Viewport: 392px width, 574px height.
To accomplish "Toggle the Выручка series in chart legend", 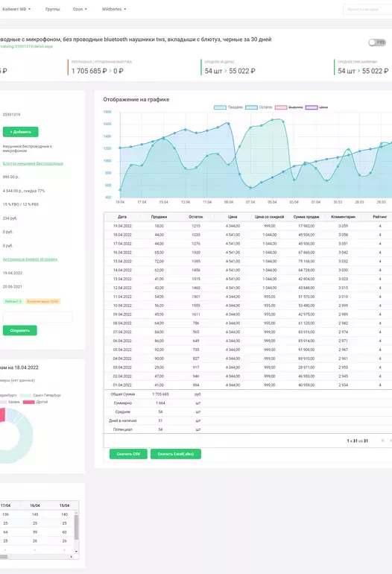I will 289,107.
